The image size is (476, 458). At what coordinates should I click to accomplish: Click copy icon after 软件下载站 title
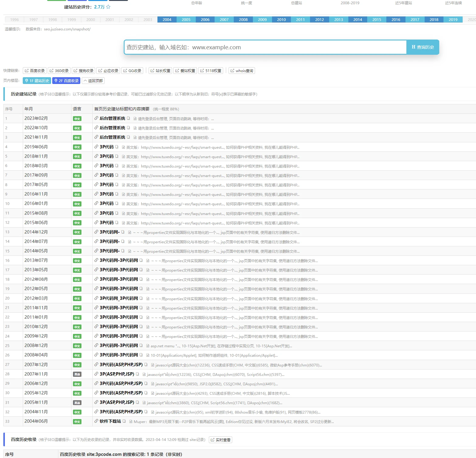point(124,421)
